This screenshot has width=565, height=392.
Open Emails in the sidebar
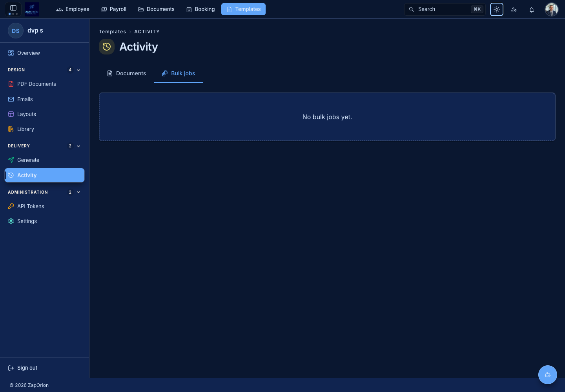point(44,99)
